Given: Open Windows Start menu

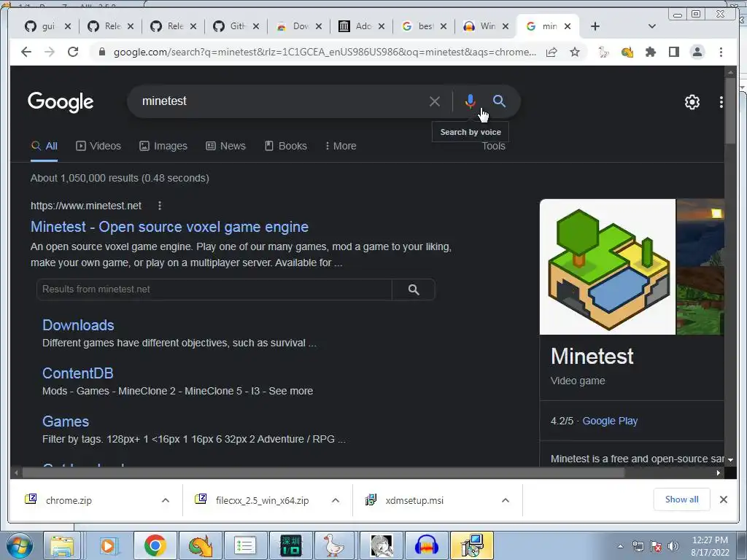Looking at the screenshot, I should click(x=18, y=545).
